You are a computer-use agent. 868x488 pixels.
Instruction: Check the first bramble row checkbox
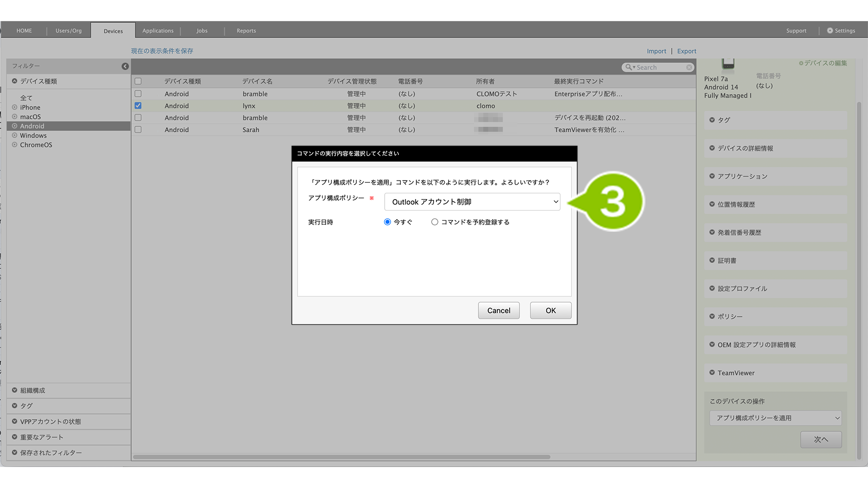pos(138,94)
